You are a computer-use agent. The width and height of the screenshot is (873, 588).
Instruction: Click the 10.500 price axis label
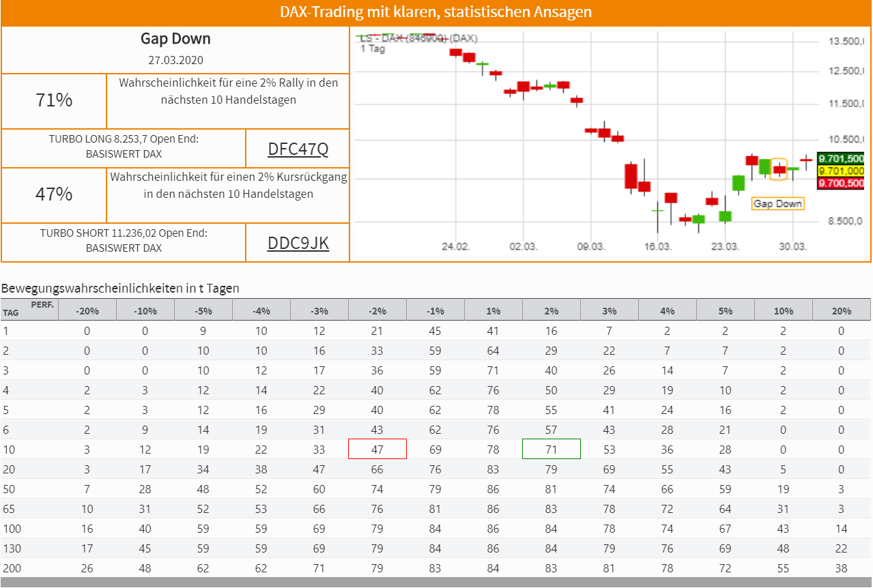[846, 139]
